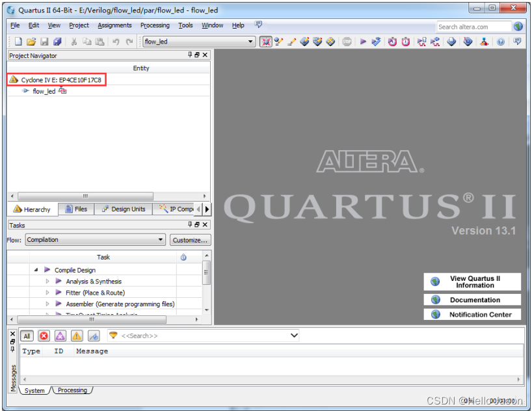532x411 pixels.
Task: Float the Tasks panel
Action: click(197, 224)
